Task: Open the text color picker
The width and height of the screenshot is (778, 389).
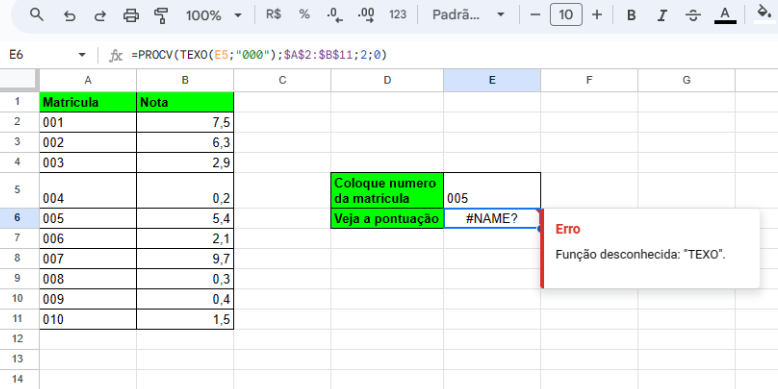Action: (x=725, y=15)
